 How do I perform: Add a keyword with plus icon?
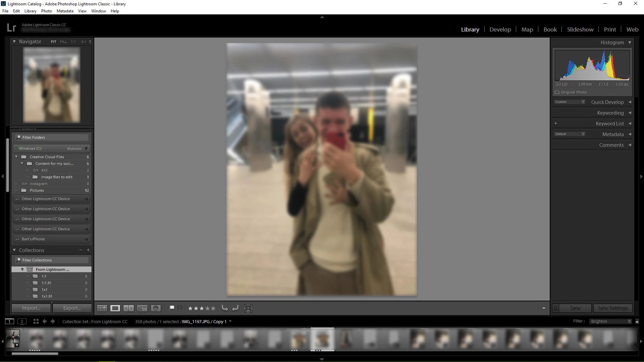[x=556, y=124]
